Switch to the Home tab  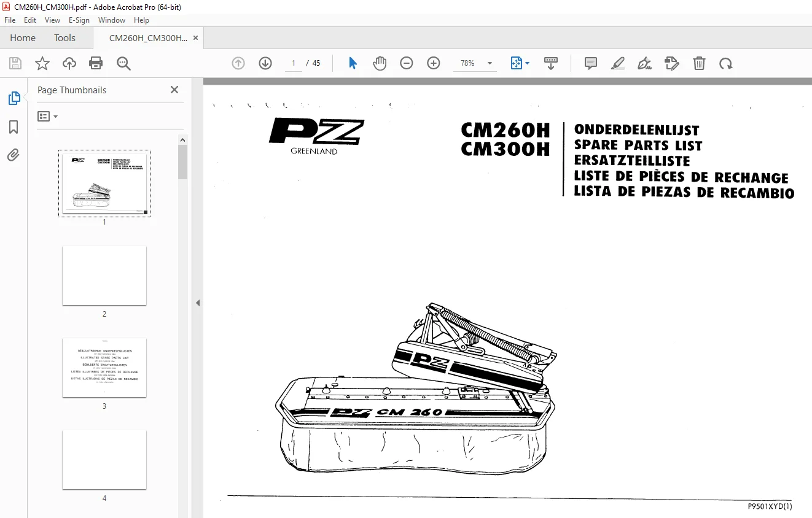point(23,38)
